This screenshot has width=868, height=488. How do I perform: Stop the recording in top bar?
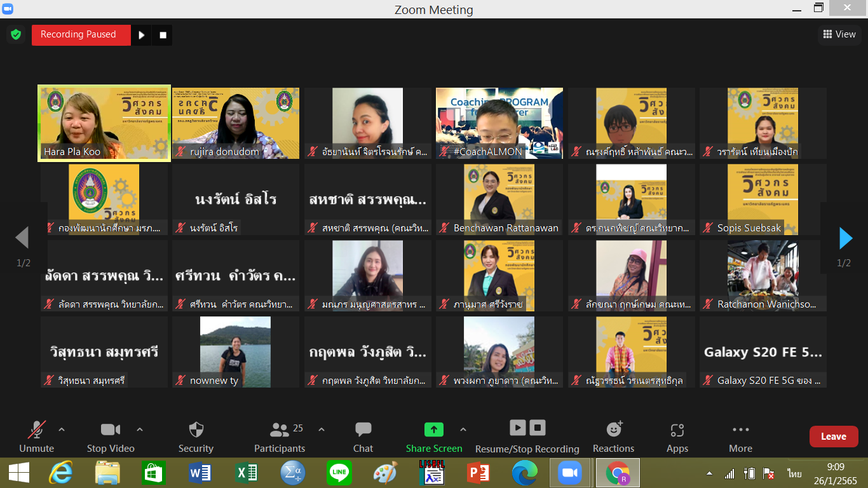pos(163,35)
